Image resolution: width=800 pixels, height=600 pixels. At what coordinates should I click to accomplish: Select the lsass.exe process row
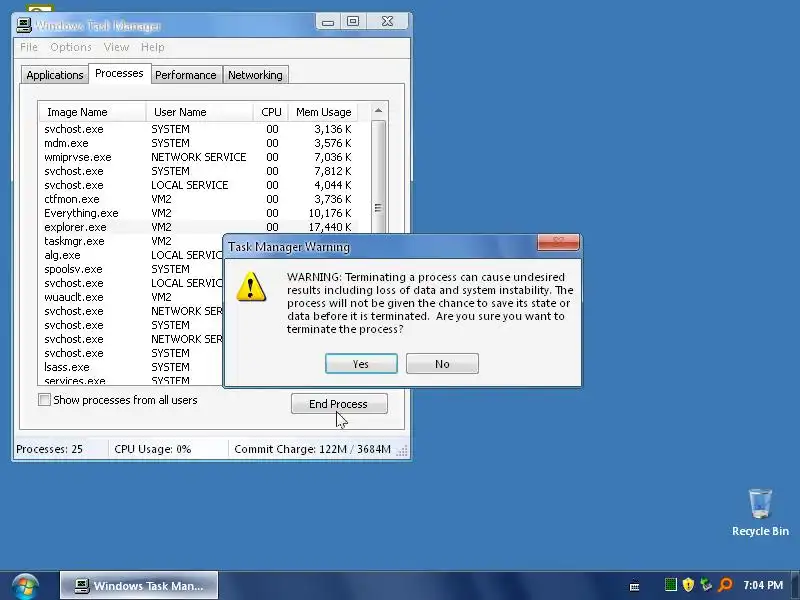(131, 367)
